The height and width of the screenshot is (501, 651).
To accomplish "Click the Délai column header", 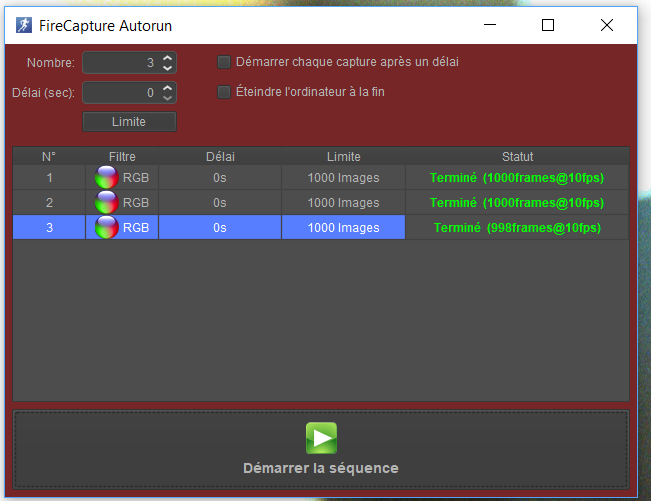I will pyautogui.click(x=220, y=156).
